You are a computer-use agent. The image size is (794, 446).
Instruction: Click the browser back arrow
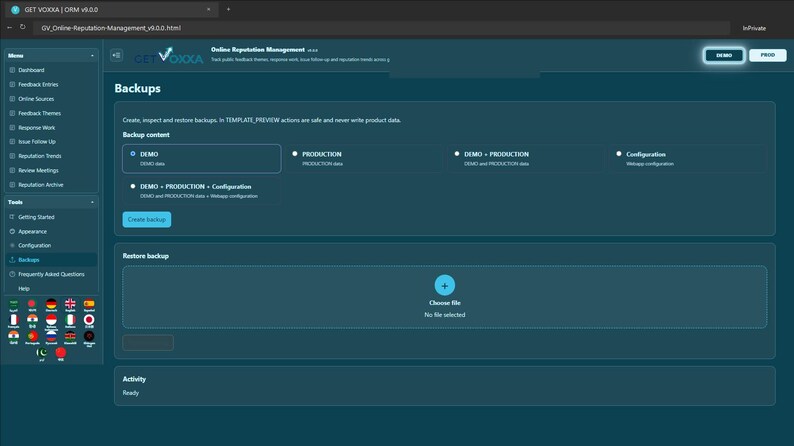tap(10, 27)
